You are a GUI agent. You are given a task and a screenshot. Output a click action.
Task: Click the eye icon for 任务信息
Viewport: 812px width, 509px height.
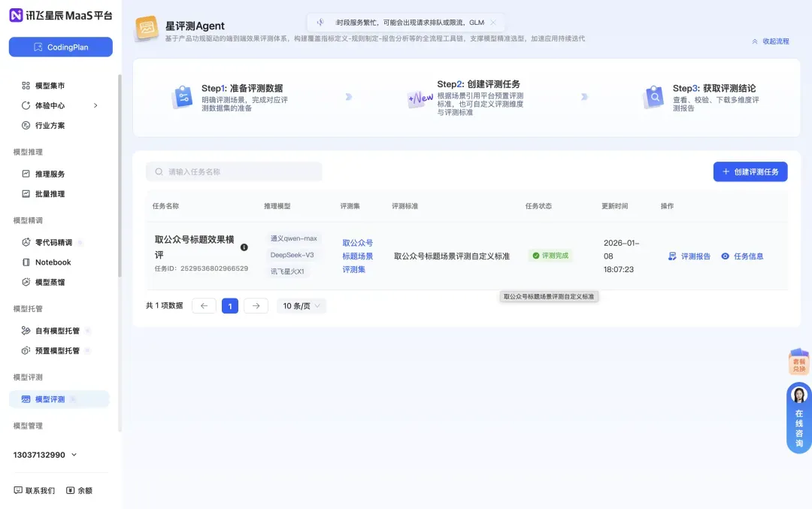[725, 256]
